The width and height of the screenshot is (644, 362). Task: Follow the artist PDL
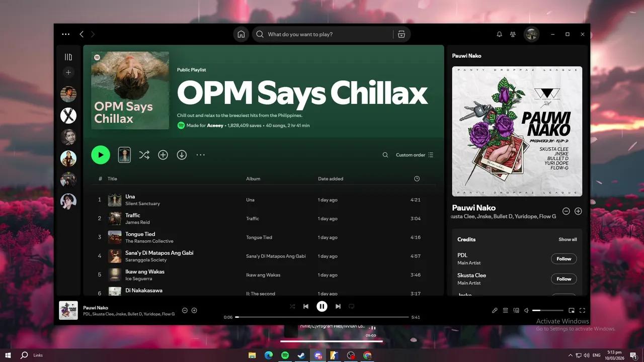pos(564,259)
